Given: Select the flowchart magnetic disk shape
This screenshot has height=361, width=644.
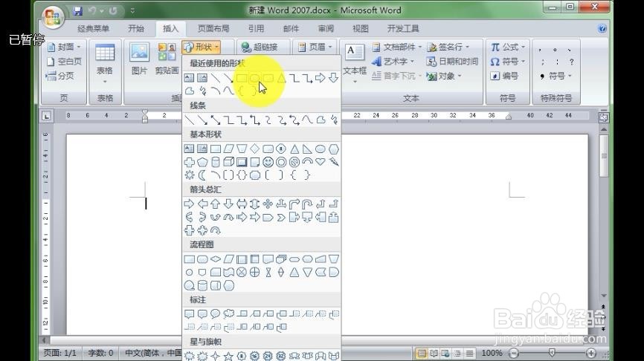Looking at the screenshot, I should pyautogui.click(x=202, y=285).
